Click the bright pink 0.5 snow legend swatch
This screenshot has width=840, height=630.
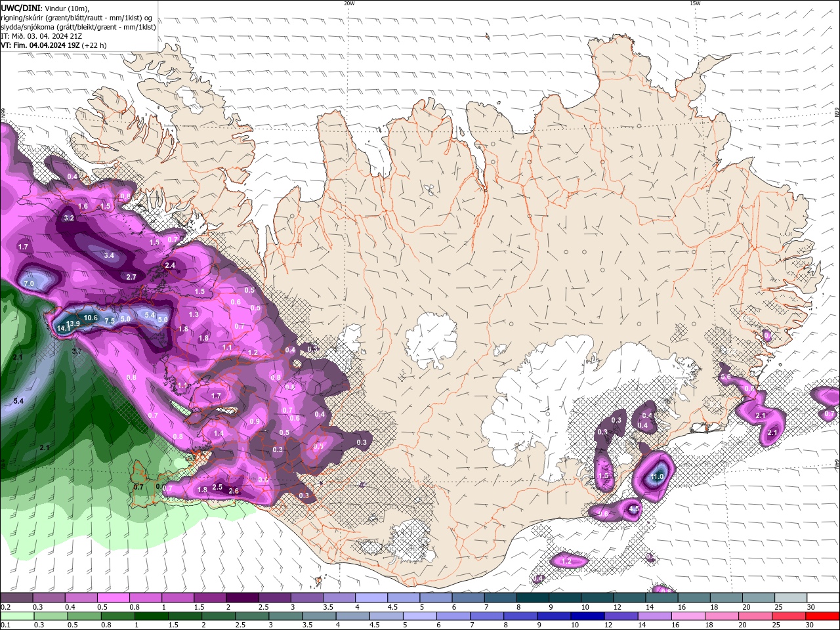113,598
